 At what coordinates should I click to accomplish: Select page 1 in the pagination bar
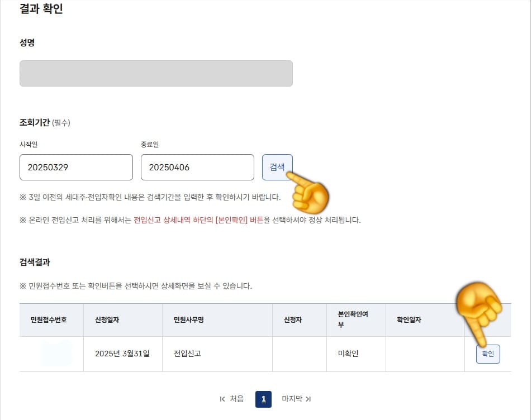point(263,399)
